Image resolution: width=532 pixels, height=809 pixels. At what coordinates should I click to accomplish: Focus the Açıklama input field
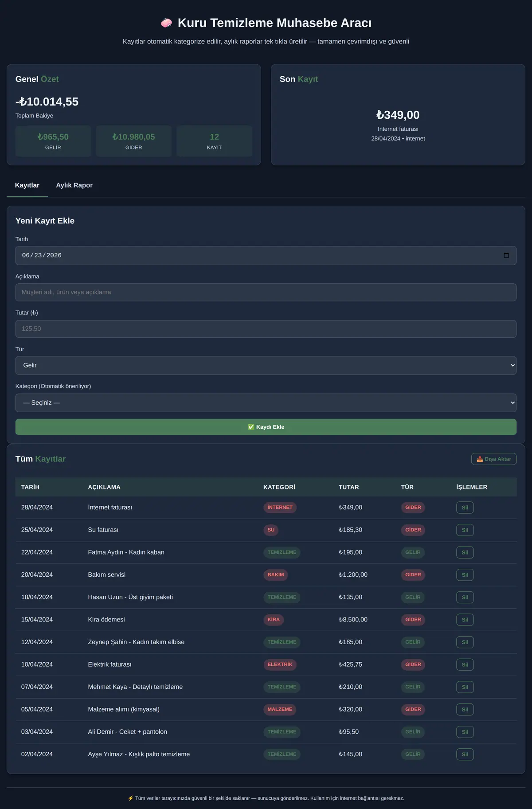point(266,292)
